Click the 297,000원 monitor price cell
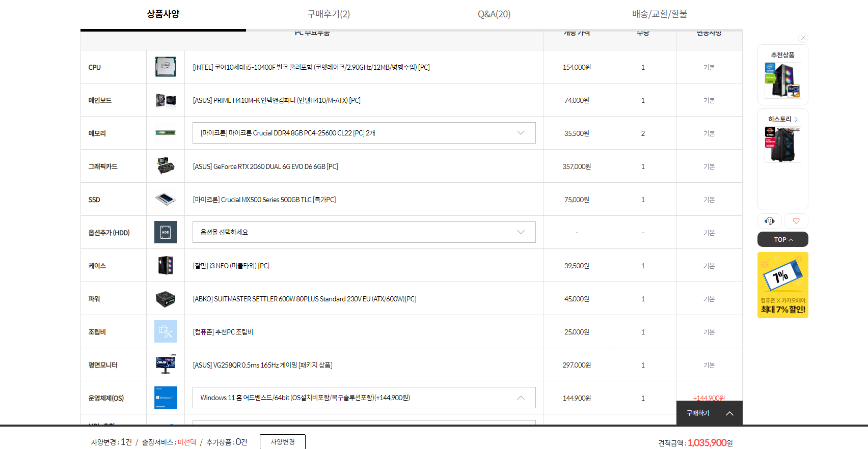Image resolution: width=868 pixels, height=449 pixels. (577, 365)
